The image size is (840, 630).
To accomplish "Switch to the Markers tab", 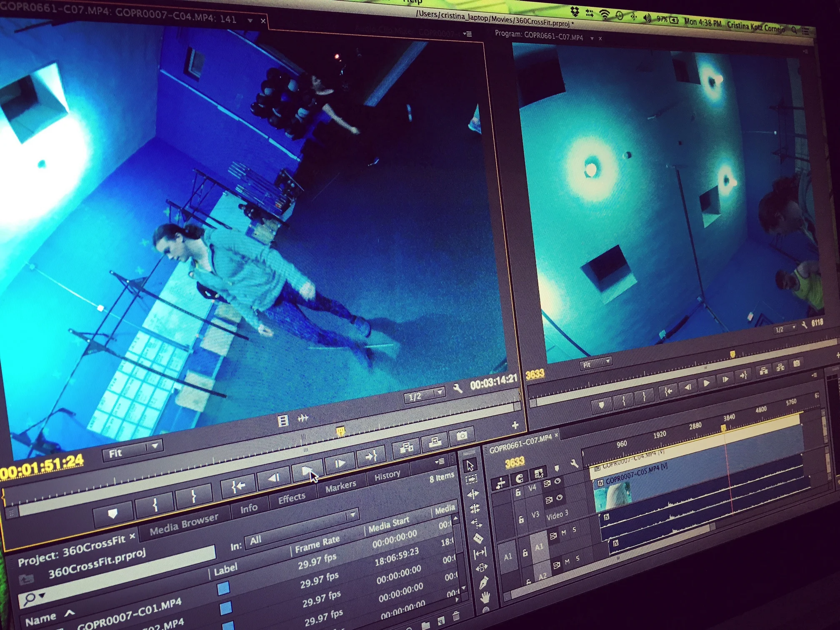I will pos(340,486).
